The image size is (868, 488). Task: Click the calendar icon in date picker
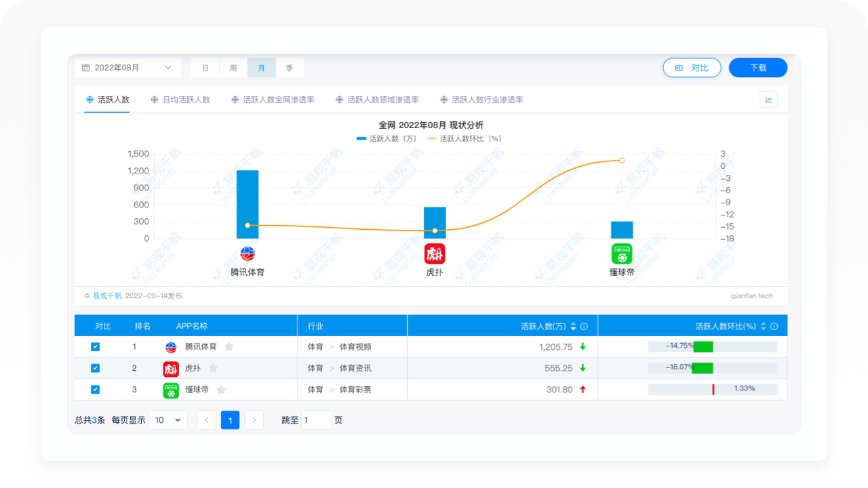86,68
